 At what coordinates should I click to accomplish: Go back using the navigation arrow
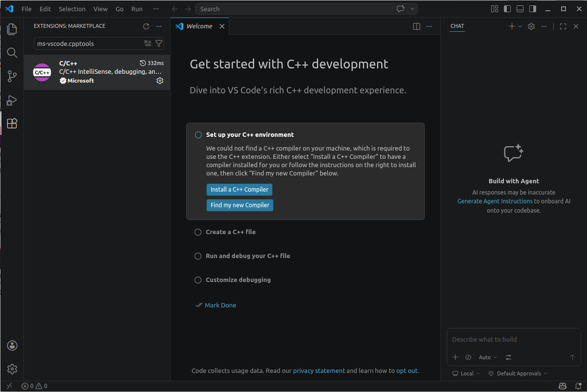point(175,9)
